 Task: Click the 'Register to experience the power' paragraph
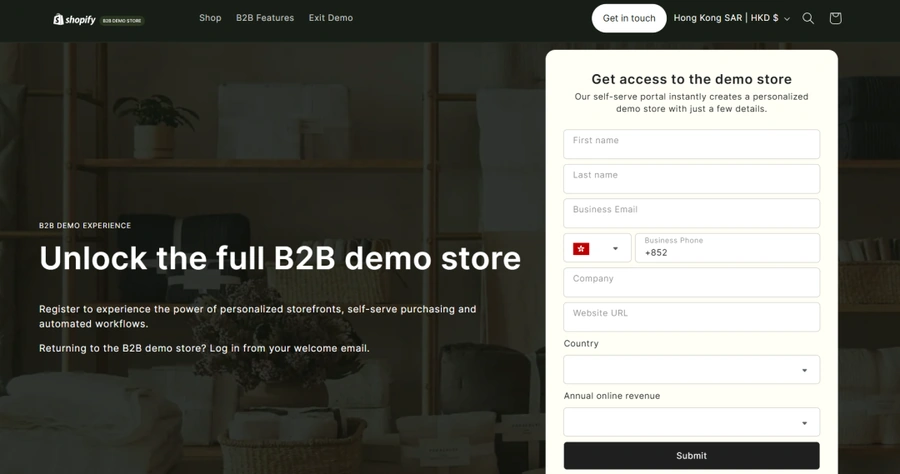258,316
